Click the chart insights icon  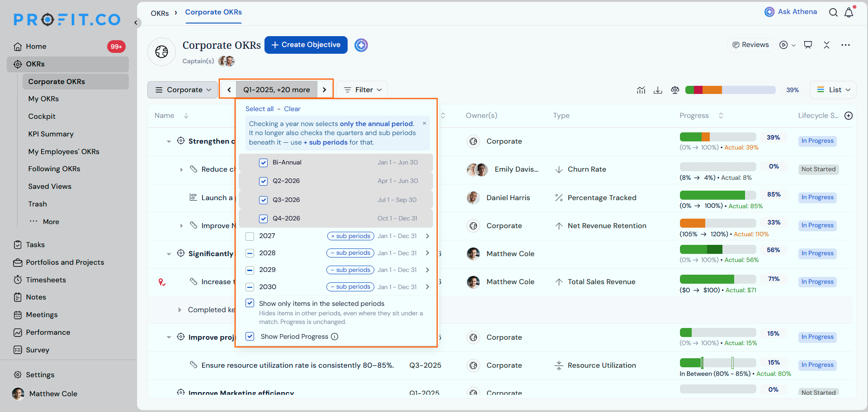coord(641,90)
